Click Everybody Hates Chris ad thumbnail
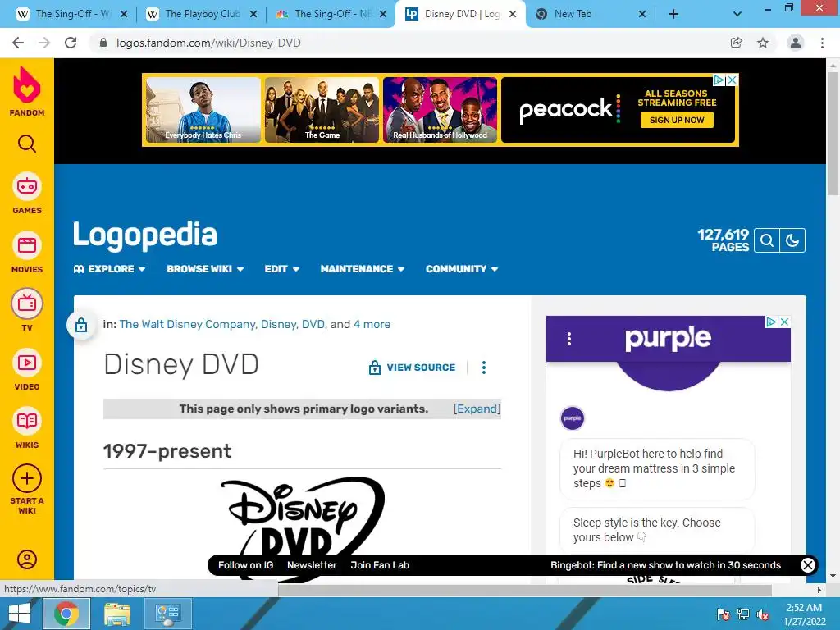The image size is (840, 630). click(x=203, y=110)
